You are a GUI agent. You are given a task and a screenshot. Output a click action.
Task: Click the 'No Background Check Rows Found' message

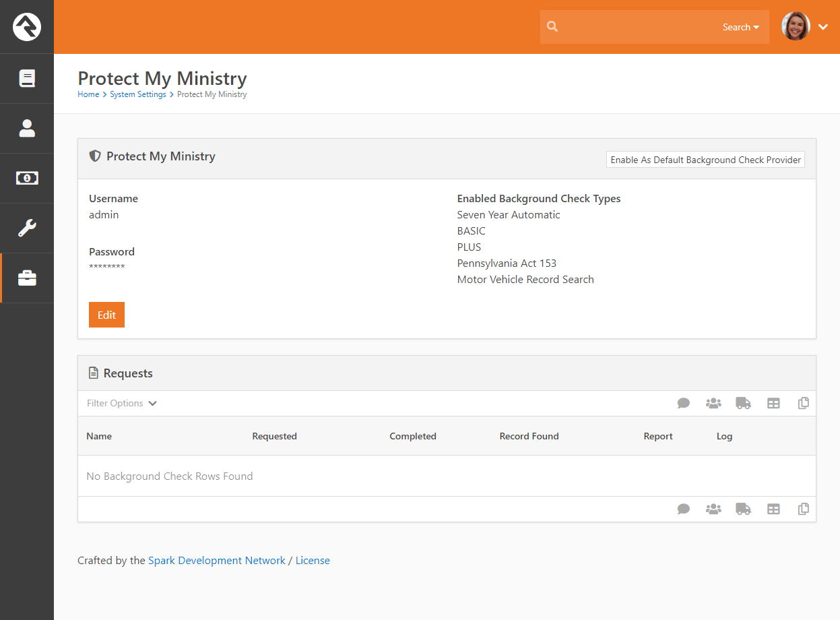pos(170,476)
